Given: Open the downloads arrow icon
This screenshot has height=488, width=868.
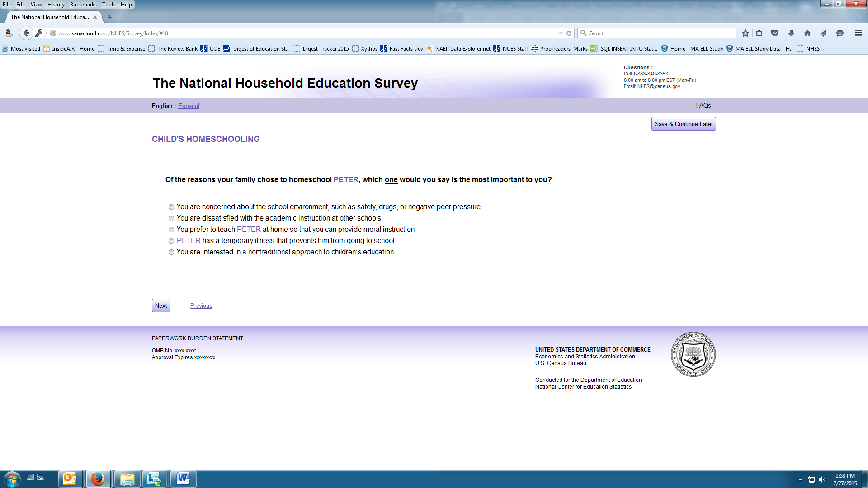Looking at the screenshot, I should [x=791, y=33].
